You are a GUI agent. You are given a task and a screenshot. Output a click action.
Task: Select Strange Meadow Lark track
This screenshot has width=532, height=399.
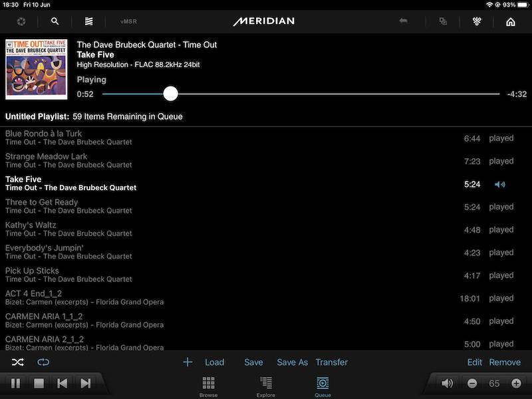[266, 160]
